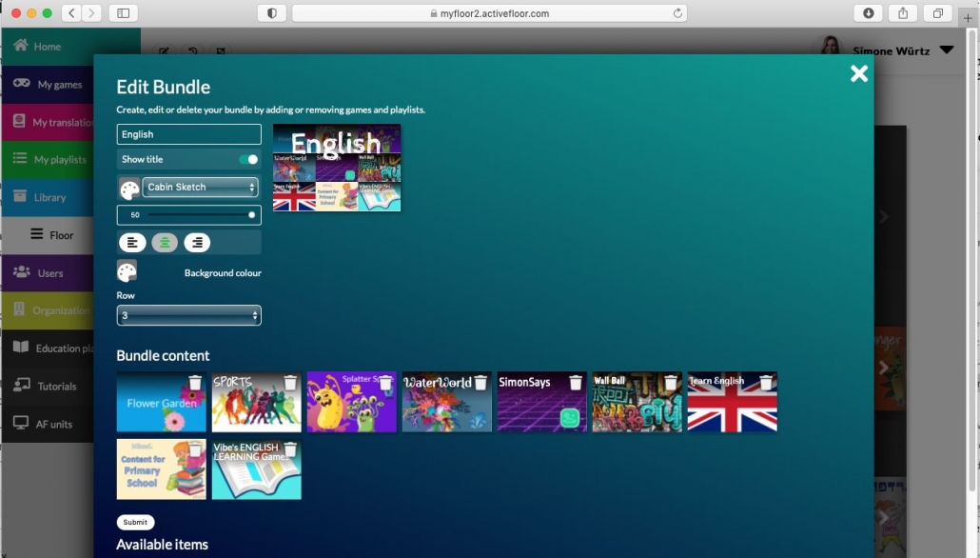This screenshot has height=558, width=980.
Task: Delete the Wall Ball game tile
Action: click(671, 383)
